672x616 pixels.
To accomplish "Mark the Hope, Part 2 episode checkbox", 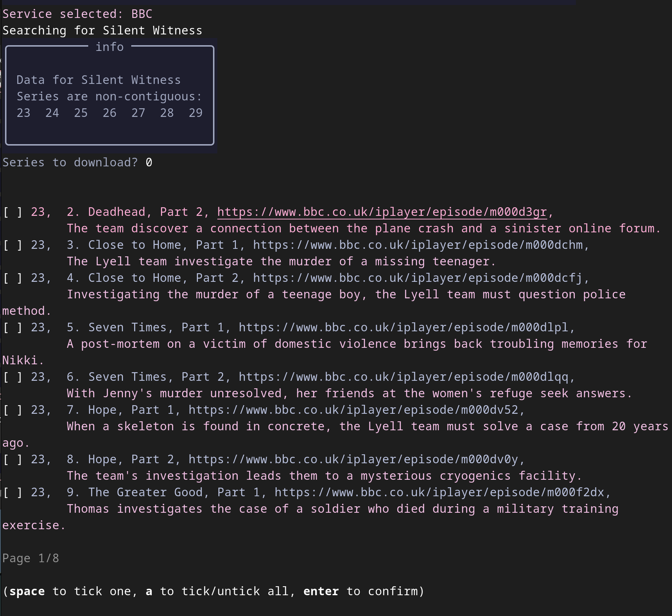I will tap(13, 459).
